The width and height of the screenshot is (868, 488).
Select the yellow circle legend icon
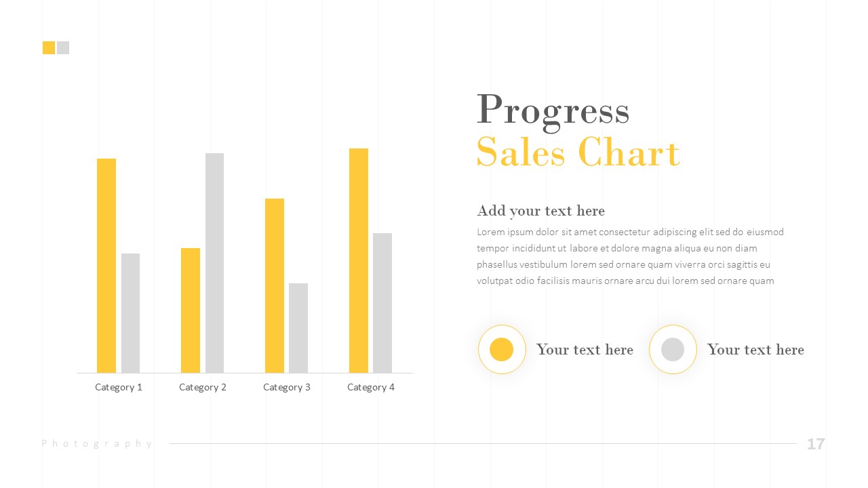502,350
